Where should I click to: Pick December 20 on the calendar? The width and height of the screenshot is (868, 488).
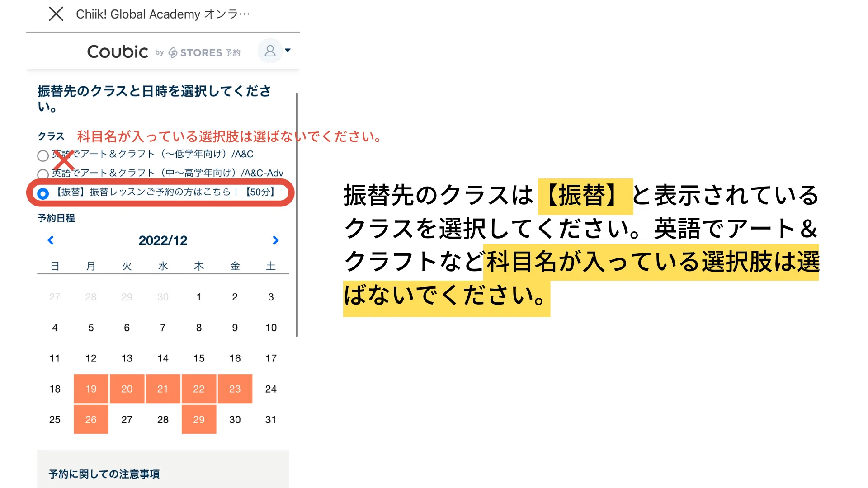[127, 389]
